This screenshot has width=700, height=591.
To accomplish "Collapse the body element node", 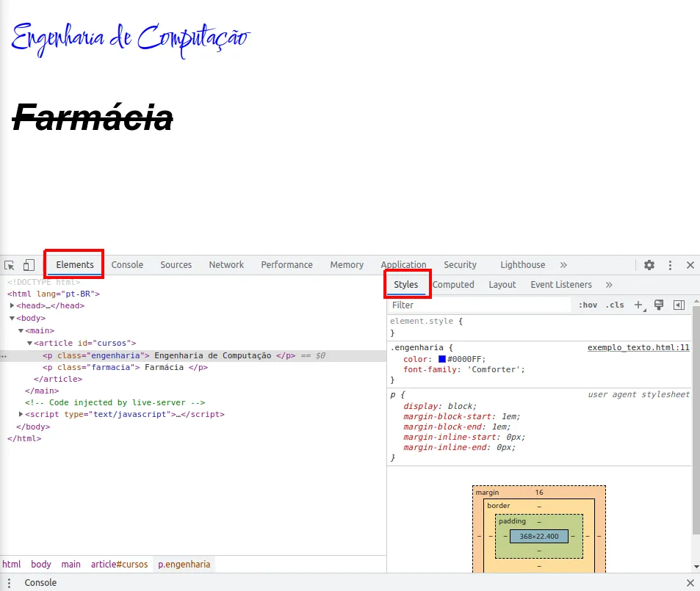I will coord(12,319).
